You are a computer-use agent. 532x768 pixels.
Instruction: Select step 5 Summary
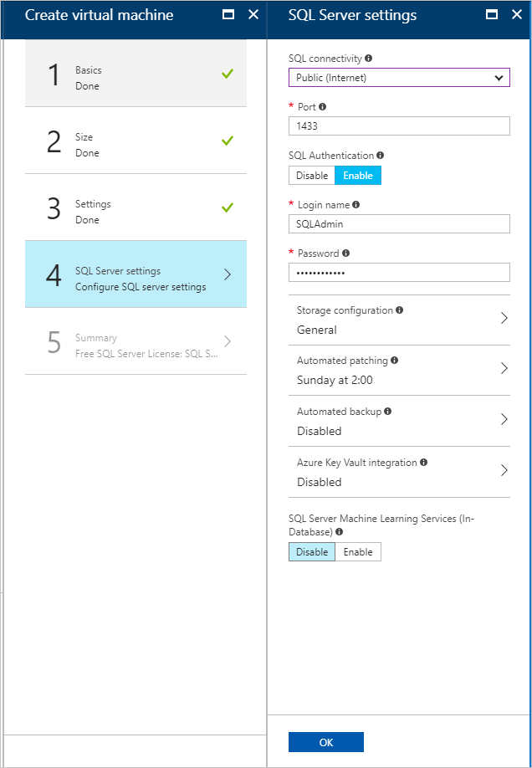click(136, 341)
